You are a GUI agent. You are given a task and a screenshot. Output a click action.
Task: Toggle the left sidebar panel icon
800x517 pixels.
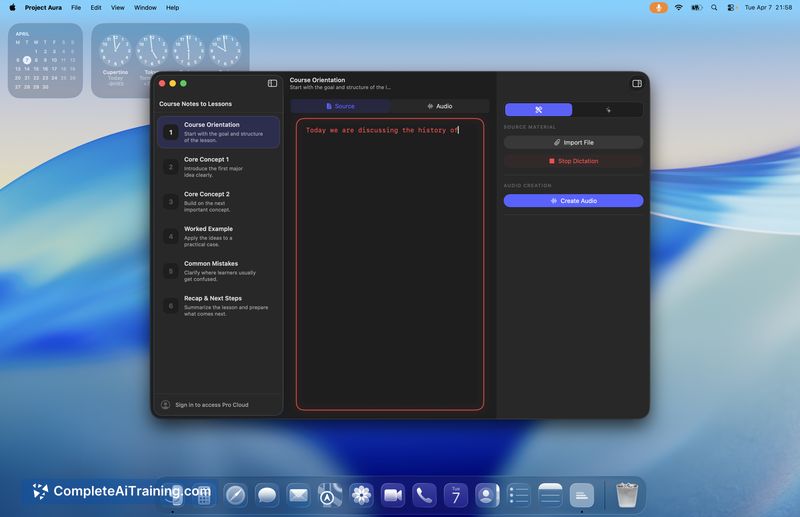coord(272,83)
